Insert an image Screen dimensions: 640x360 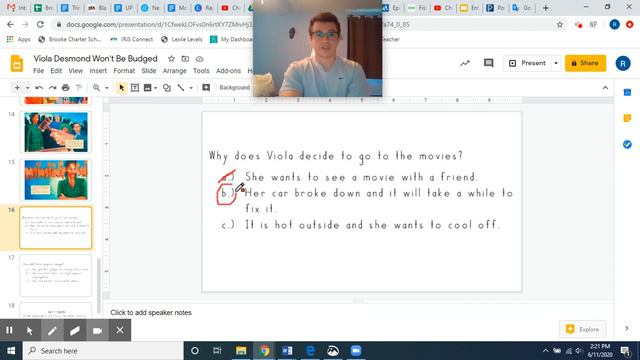147,88
